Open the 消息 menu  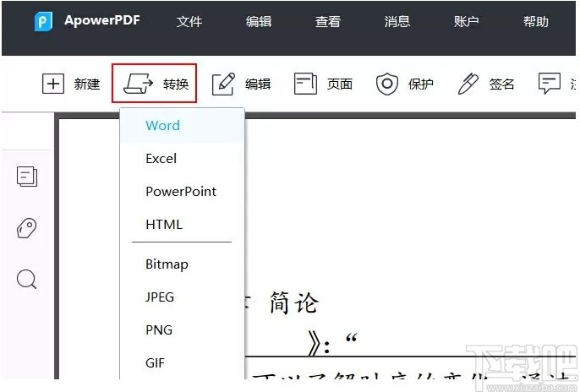tap(397, 21)
